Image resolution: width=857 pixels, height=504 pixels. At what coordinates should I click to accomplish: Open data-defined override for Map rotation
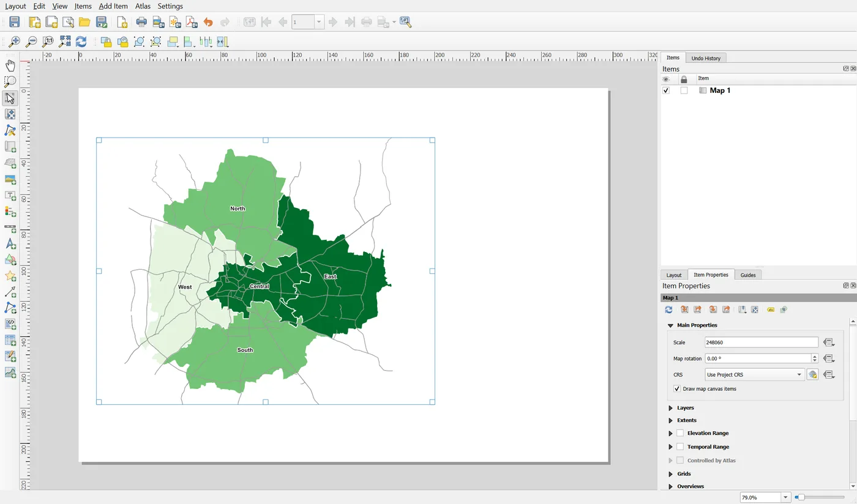point(829,358)
